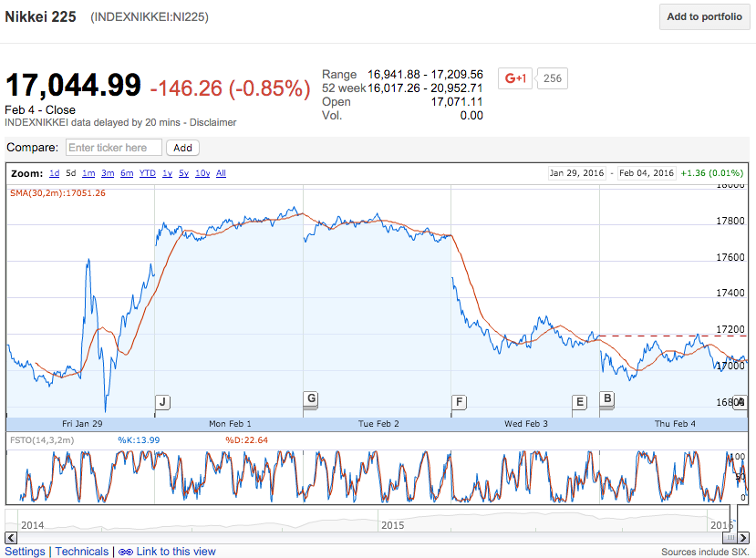
Task: Click the 256 share count bubble
Action: (x=553, y=78)
